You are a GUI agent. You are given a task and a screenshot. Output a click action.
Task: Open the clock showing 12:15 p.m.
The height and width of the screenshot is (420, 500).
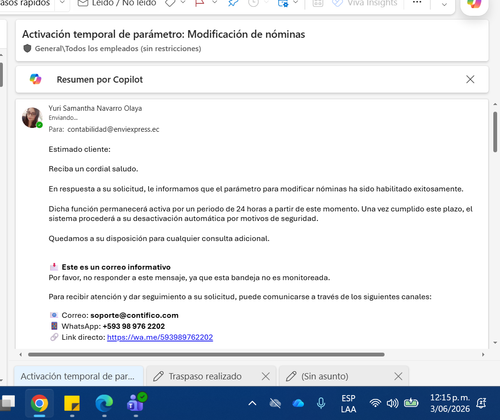tap(450, 403)
